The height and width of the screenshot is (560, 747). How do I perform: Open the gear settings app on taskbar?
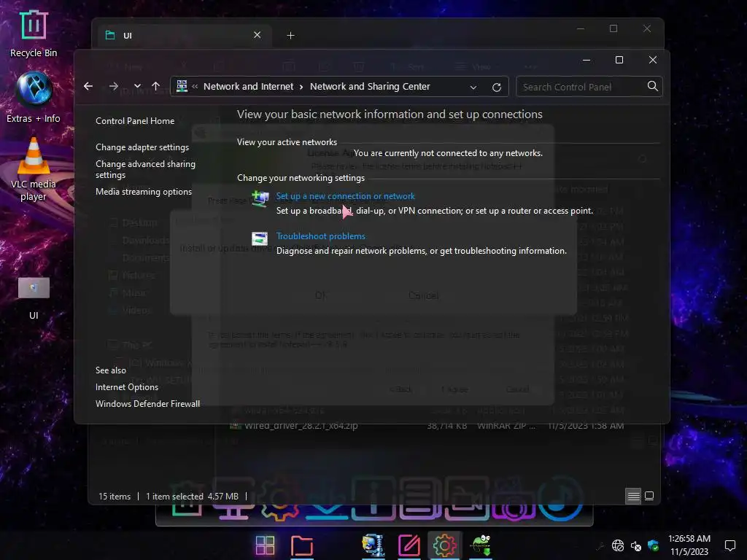pos(444,545)
